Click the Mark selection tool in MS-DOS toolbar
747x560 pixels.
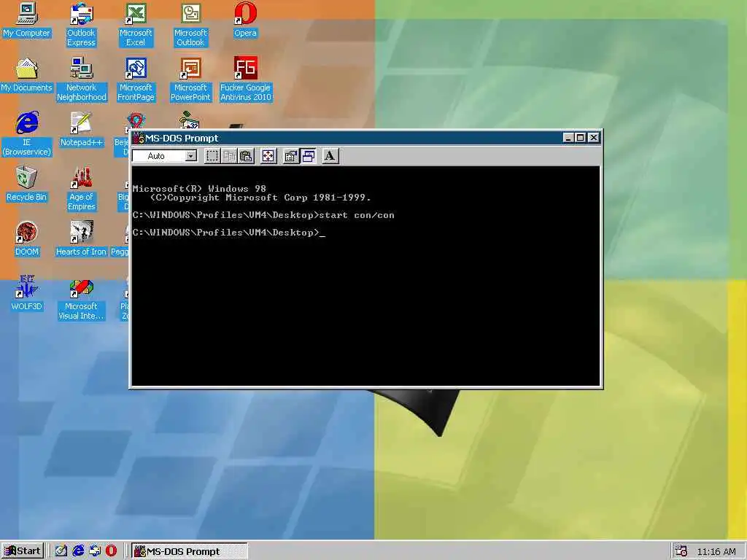pos(212,156)
